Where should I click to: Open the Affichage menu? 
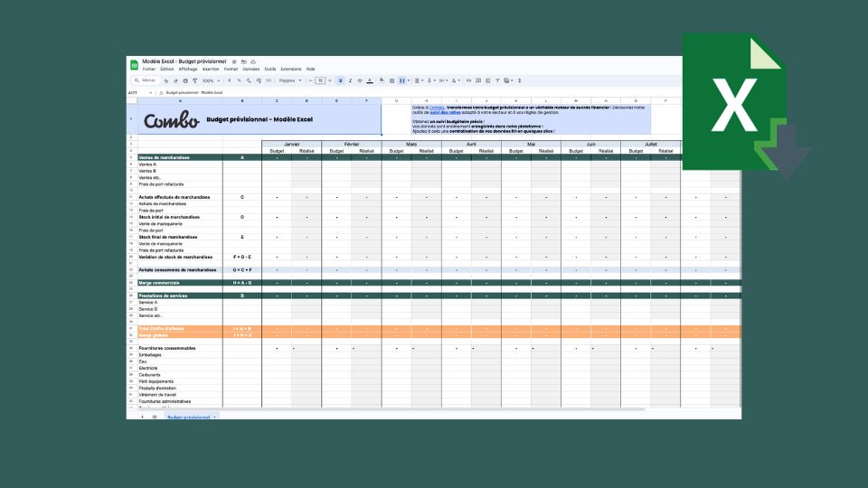tap(188, 70)
